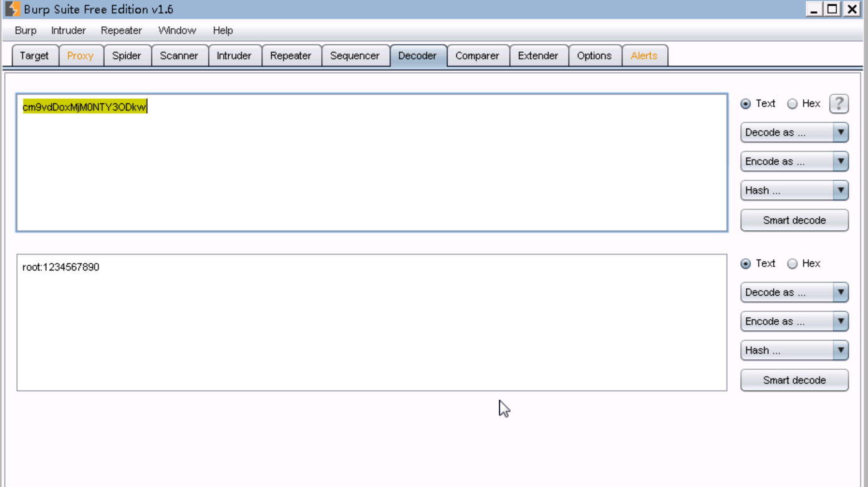Switch to the Target tab
This screenshot has height=487, width=868.
click(x=34, y=55)
